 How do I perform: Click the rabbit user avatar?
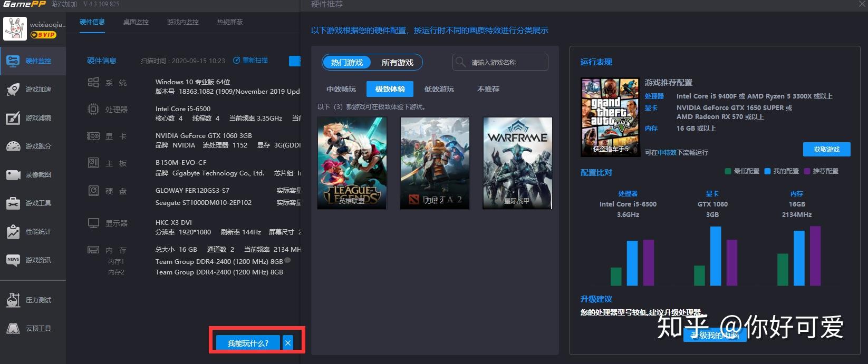tap(15, 28)
